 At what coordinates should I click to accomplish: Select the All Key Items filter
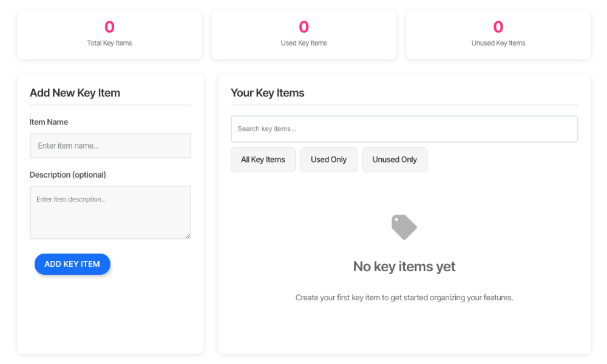[x=263, y=160]
